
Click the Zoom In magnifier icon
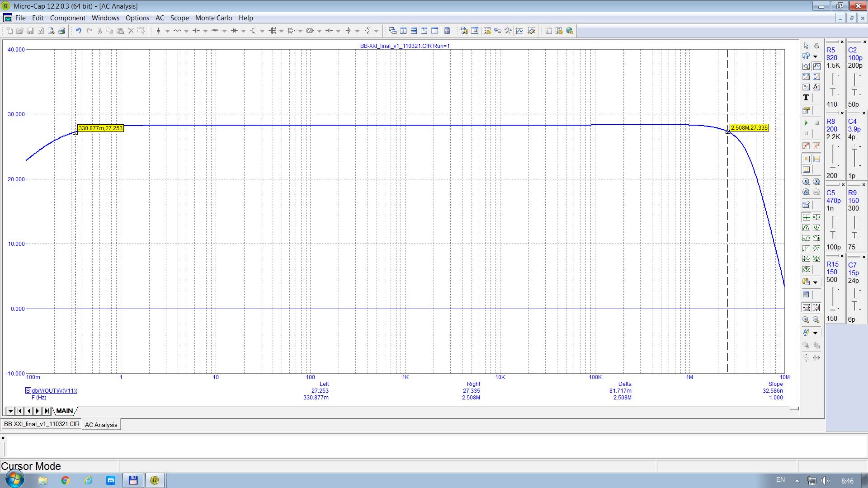[x=806, y=320]
